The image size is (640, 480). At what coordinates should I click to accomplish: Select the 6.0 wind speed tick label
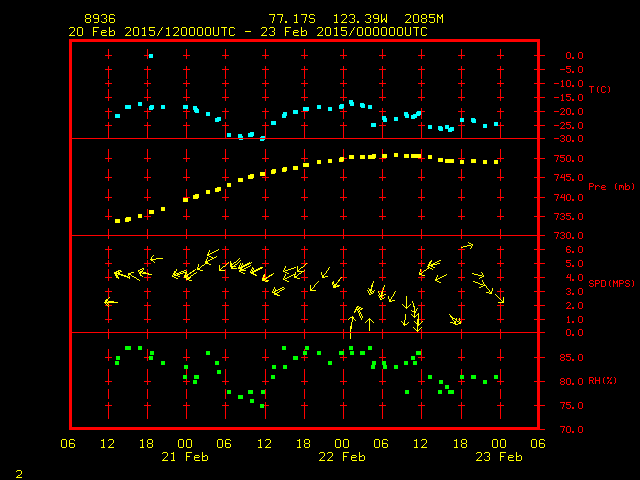[574, 250]
